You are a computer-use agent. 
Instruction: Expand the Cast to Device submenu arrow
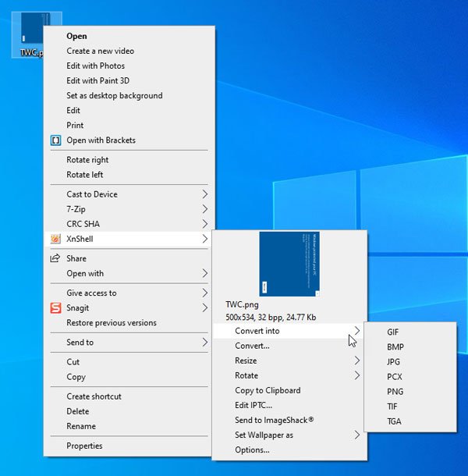point(205,194)
